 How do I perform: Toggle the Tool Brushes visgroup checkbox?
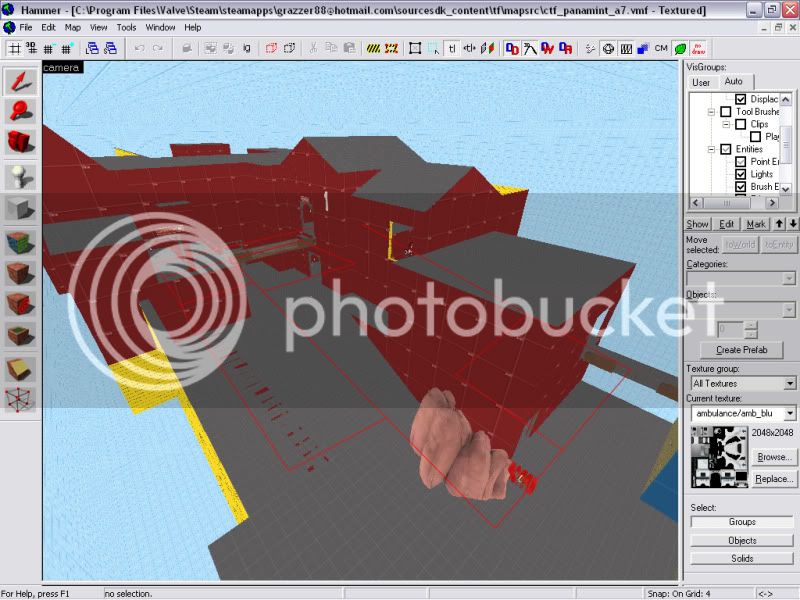pos(726,111)
